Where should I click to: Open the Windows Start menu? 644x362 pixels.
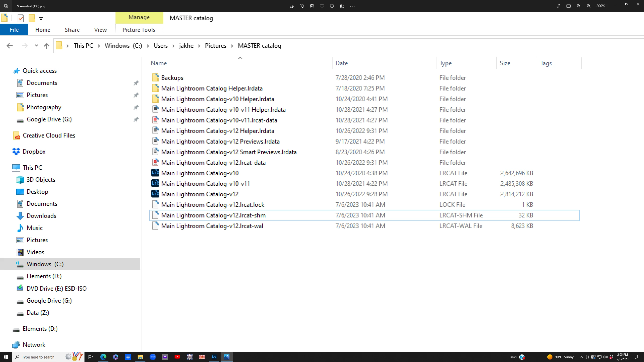(x=6, y=357)
